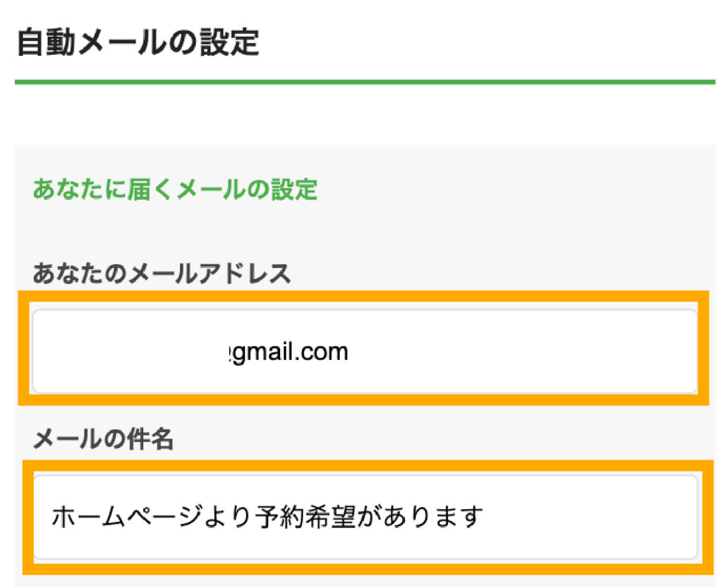The image size is (727, 588).
Task: Click the green あなたに届くメールの設定 section heading
Action: click(175, 189)
